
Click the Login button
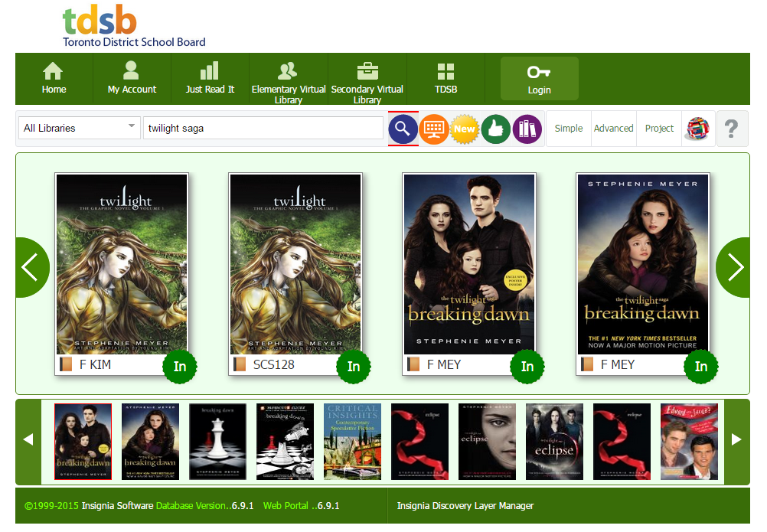pos(538,78)
